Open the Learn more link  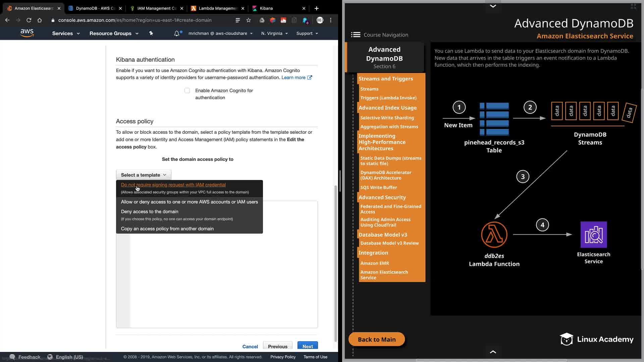[x=293, y=77]
